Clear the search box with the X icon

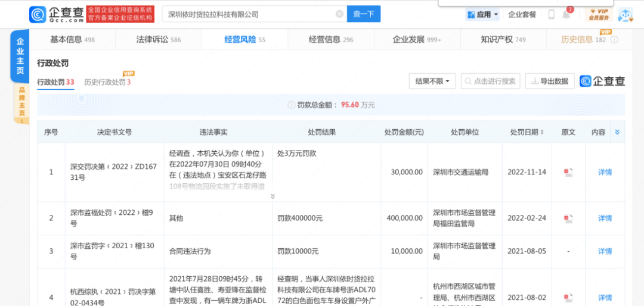(x=339, y=14)
